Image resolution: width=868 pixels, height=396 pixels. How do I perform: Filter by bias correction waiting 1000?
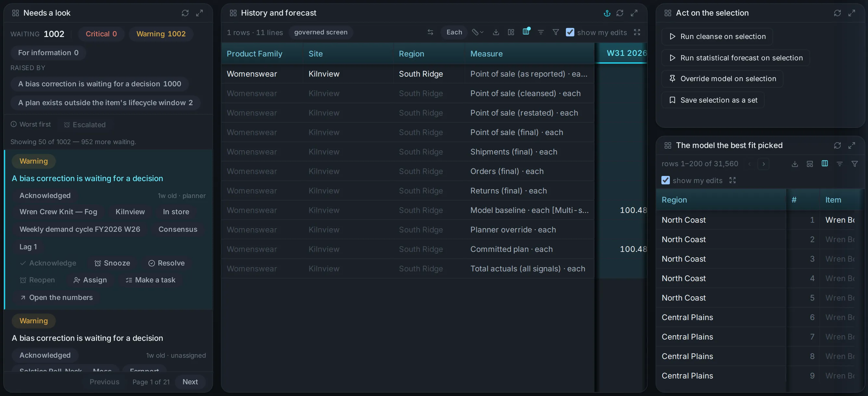pyautogui.click(x=100, y=84)
